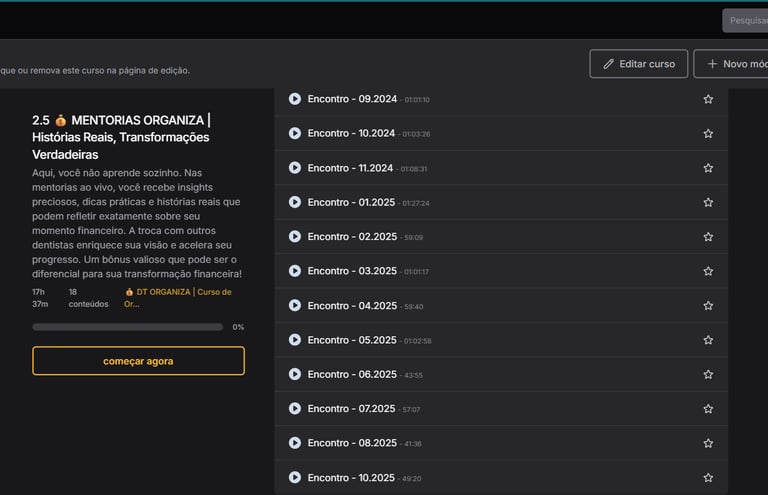Click star icon for Encontro - 07.2025
Screen dimensions: 768x495
coord(708,409)
